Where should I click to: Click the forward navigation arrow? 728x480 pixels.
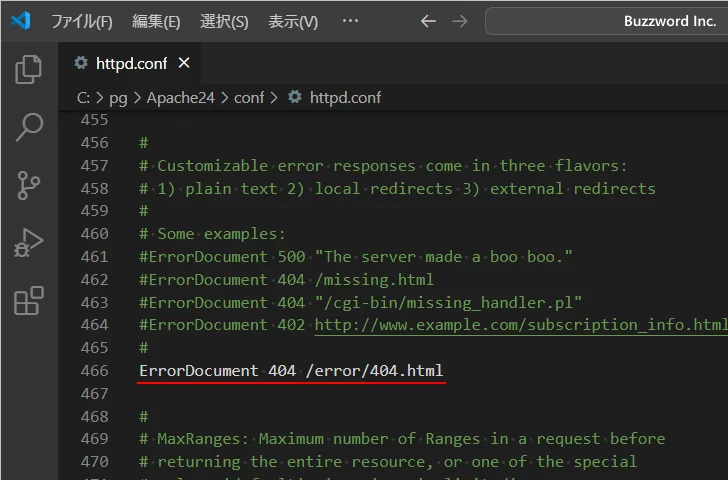click(x=459, y=21)
